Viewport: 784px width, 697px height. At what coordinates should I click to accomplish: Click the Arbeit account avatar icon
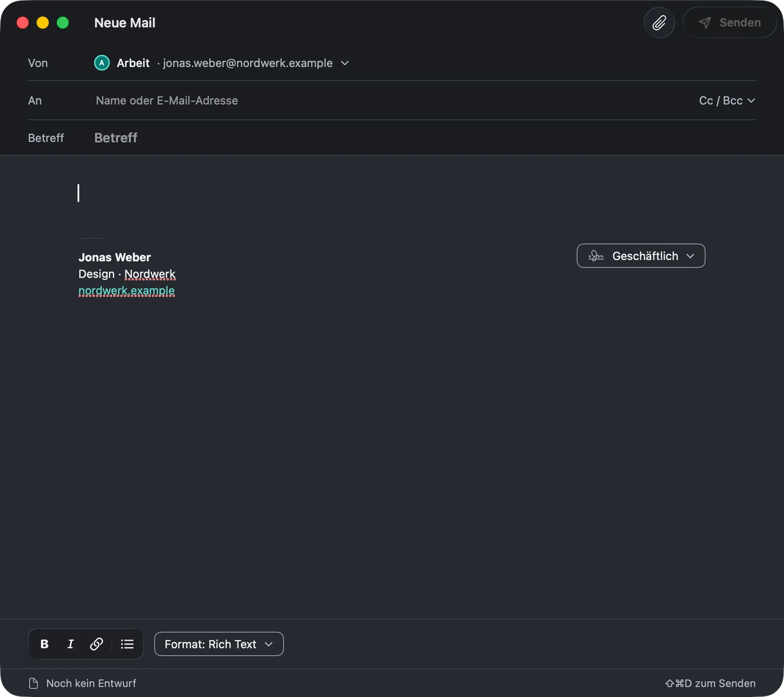tap(102, 63)
